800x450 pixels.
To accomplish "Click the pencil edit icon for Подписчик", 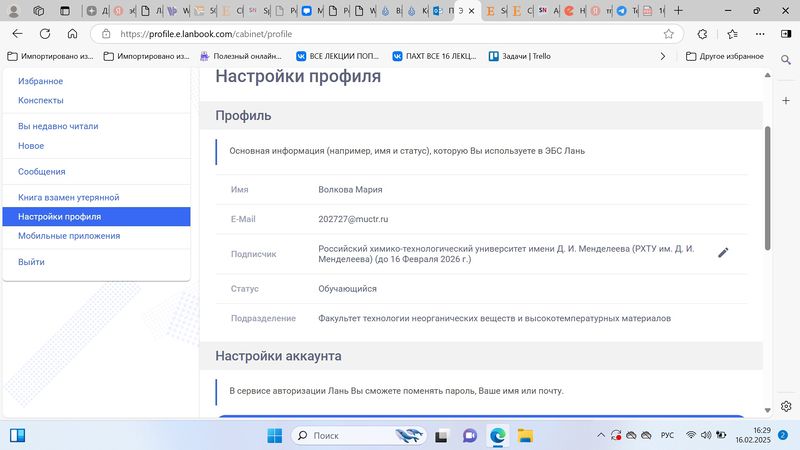I will (723, 253).
